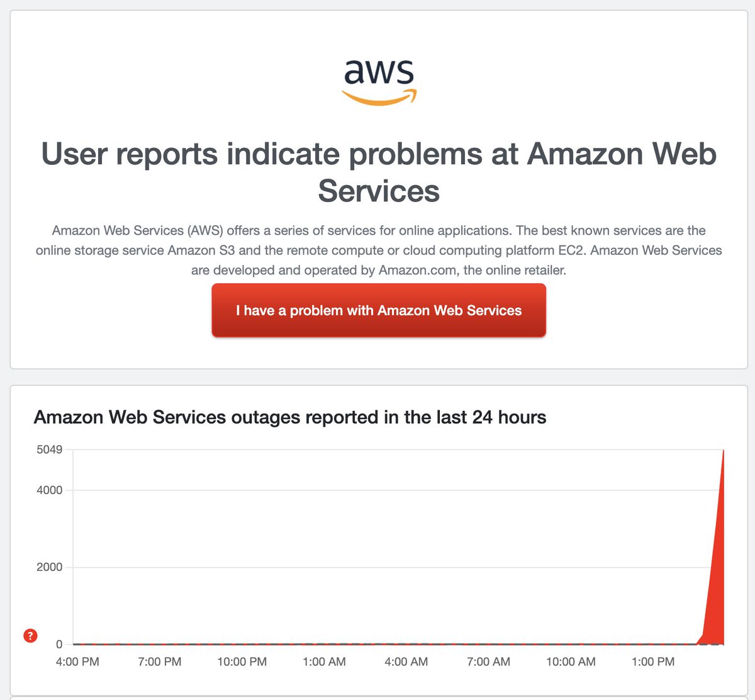Select the 10:00 AM axis label
This screenshot has height=700, width=755.
(571, 662)
